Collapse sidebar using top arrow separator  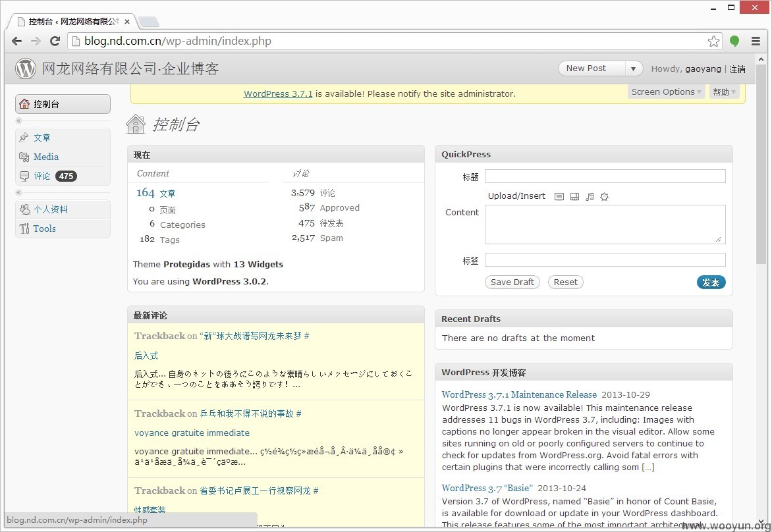(x=18, y=120)
